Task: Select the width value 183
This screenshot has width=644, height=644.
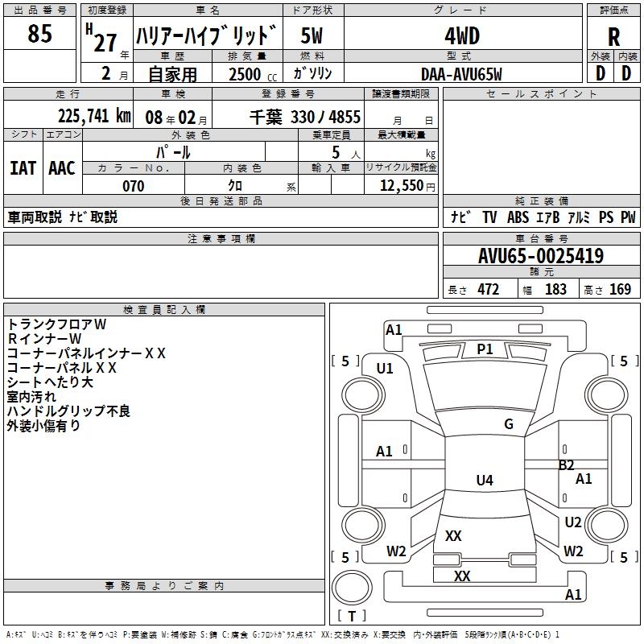Action: [555, 290]
